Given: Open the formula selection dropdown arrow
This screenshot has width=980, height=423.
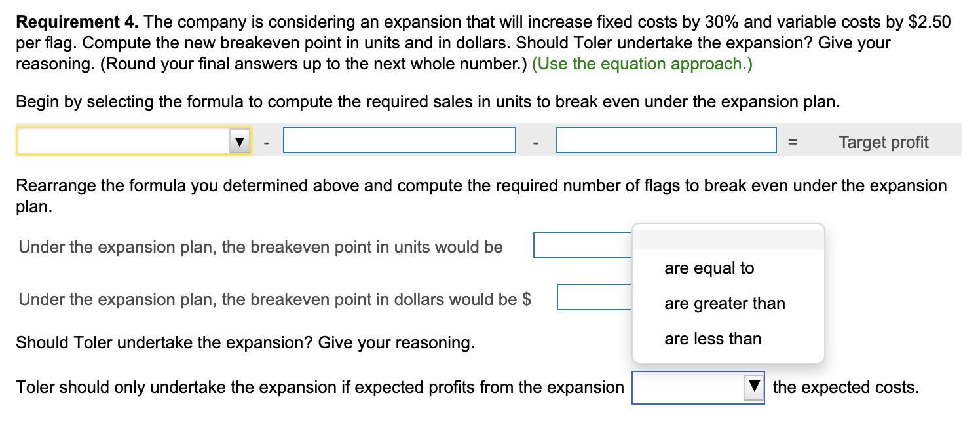Looking at the screenshot, I should (240, 139).
